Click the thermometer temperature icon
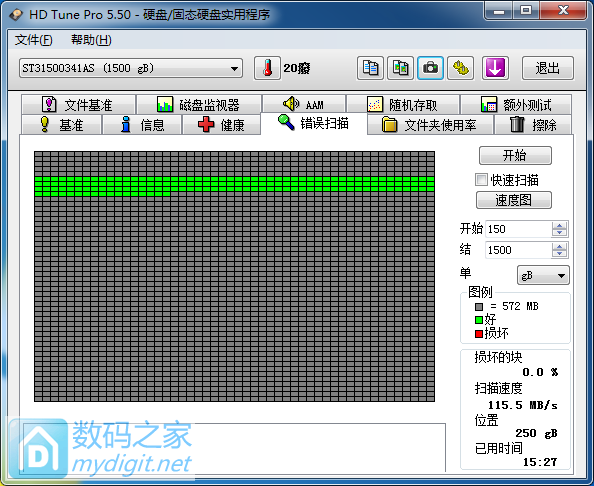 point(267,68)
